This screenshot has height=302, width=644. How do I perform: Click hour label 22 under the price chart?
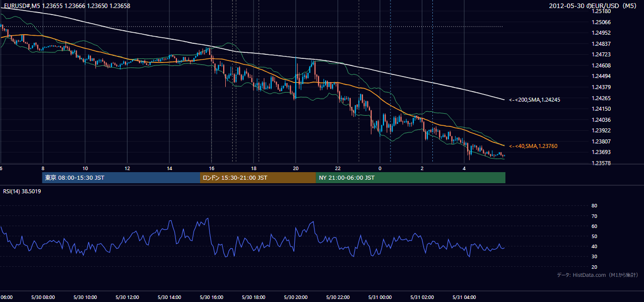coord(338,169)
